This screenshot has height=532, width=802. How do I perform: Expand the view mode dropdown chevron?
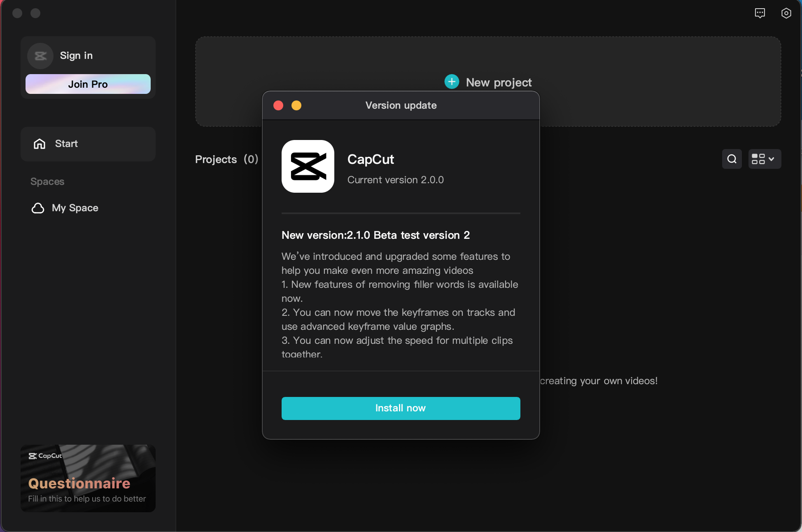[x=772, y=159]
